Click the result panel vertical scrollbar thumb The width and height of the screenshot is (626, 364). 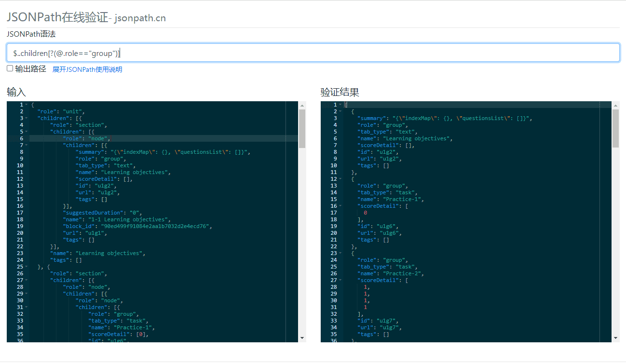click(616, 128)
